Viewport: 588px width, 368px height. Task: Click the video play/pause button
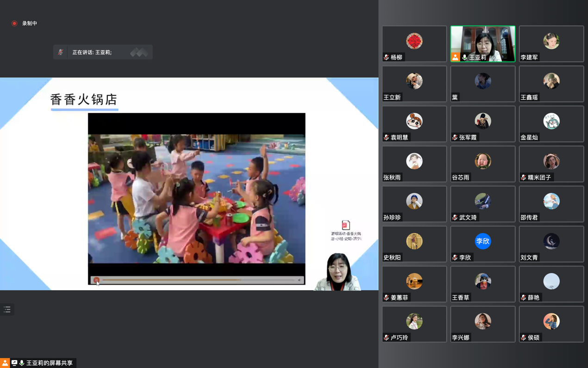[x=96, y=280]
